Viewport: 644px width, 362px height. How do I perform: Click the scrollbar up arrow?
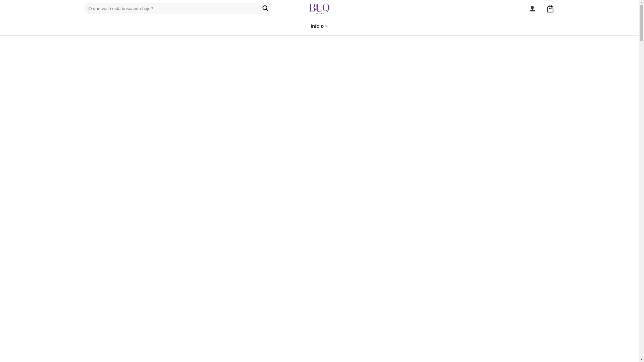click(x=641, y=2)
